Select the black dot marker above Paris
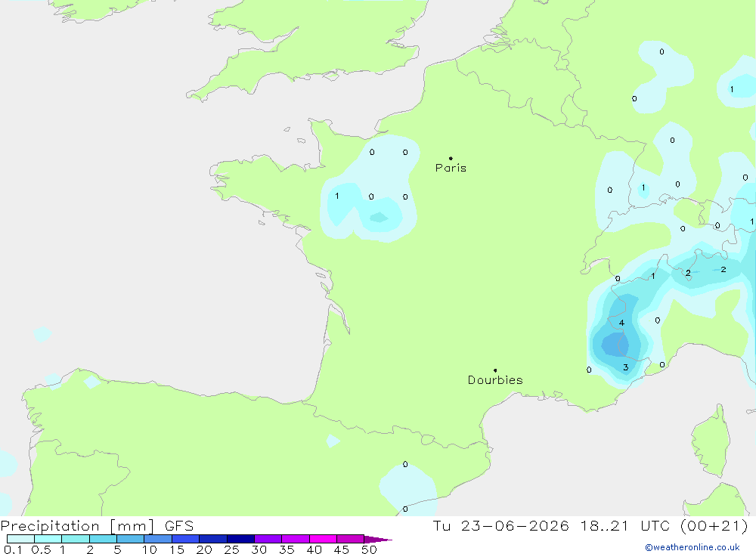 point(451,158)
